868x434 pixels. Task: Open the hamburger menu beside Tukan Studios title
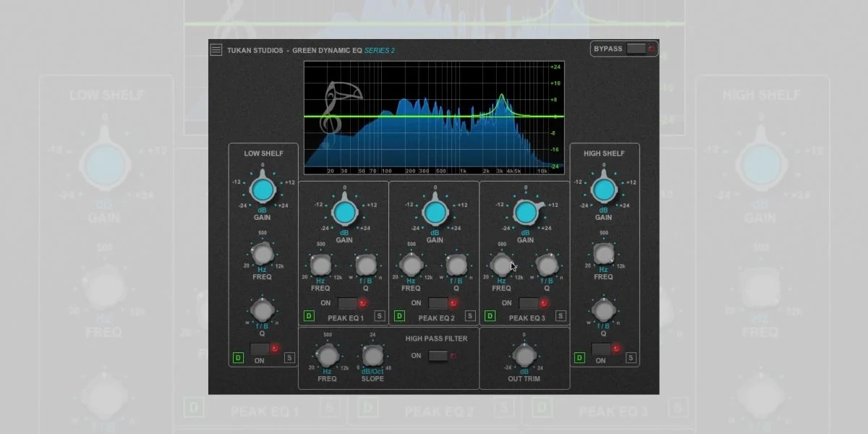click(216, 50)
